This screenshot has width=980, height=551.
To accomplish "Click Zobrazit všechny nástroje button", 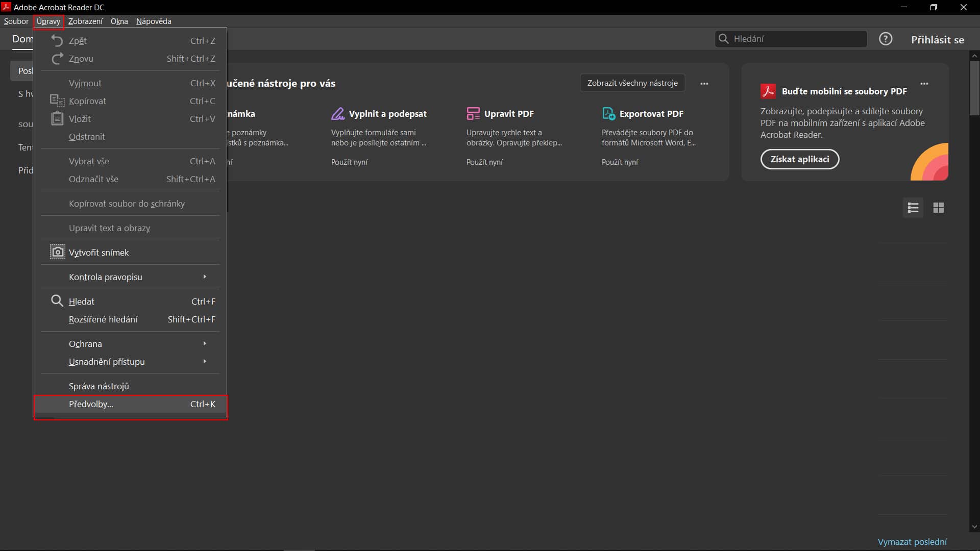I will tap(632, 83).
